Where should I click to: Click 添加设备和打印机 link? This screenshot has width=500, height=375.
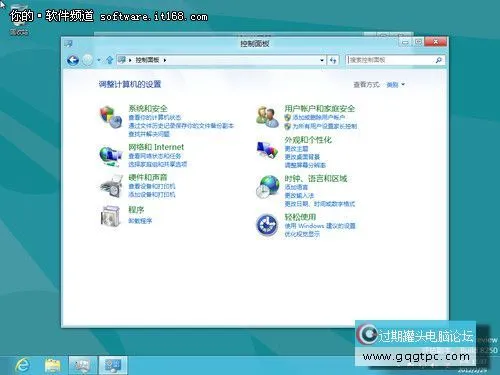coord(152,194)
